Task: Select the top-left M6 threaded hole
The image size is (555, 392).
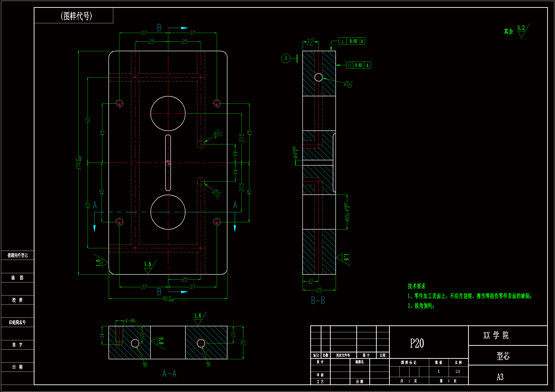Action: (x=119, y=104)
